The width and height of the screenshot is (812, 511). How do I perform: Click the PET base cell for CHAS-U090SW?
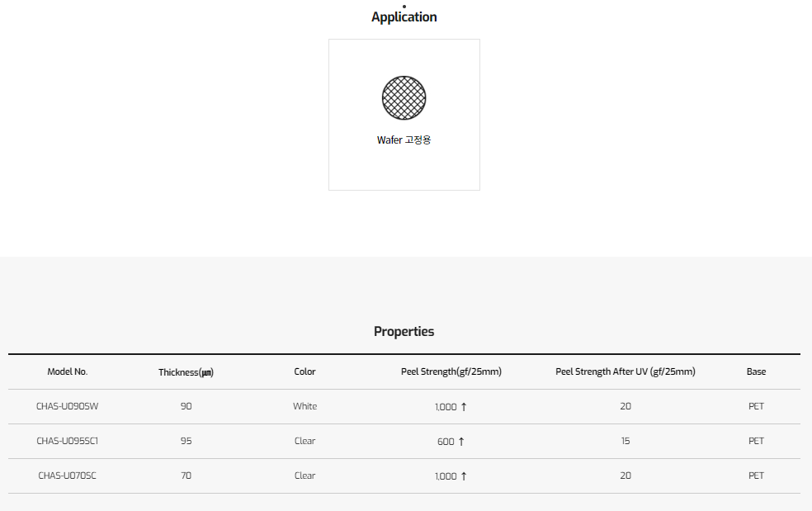pyautogui.click(x=756, y=406)
